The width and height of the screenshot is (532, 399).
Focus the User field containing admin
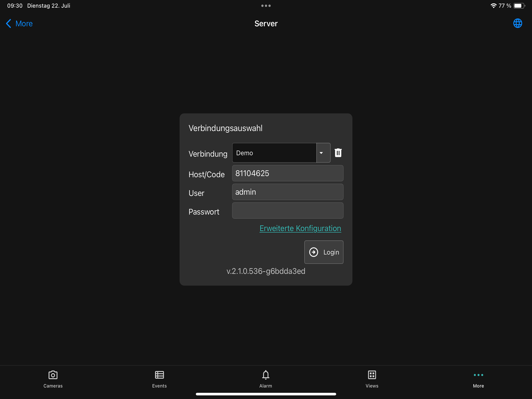point(288,192)
